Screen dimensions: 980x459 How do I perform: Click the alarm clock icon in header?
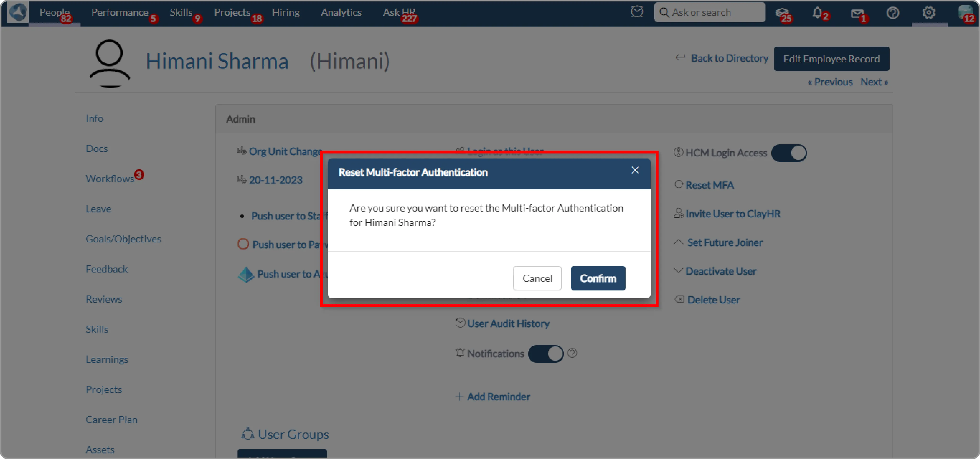point(637,12)
